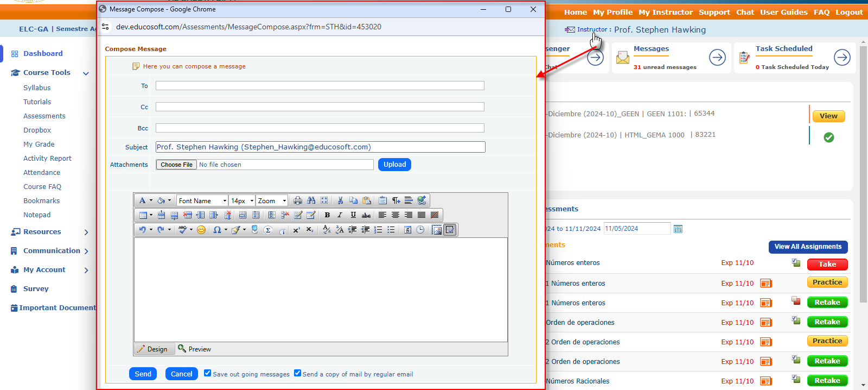The width and height of the screenshot is (868, 390).
Task: Open the text foreground color picker
Action: tap(143, 200)
